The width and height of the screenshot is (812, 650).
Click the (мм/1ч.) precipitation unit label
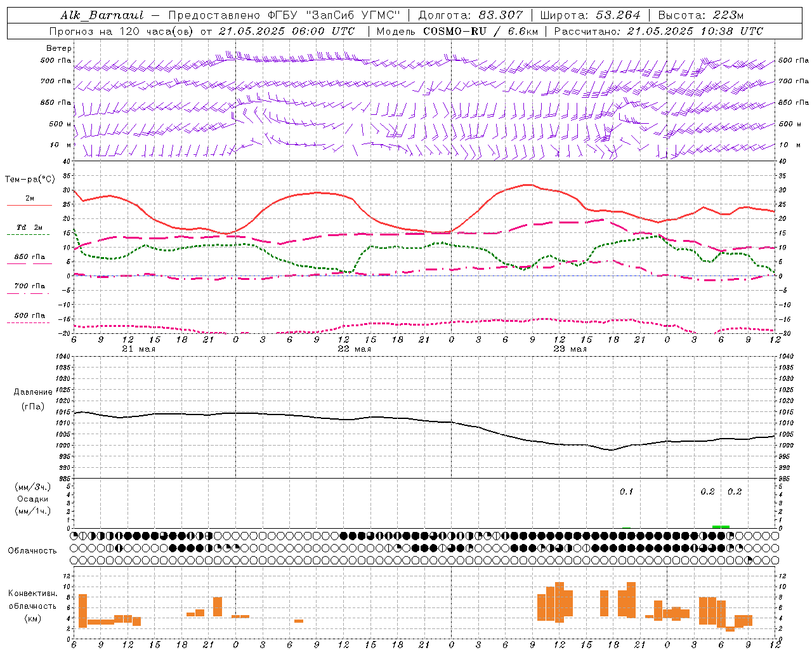pos(33,511)
